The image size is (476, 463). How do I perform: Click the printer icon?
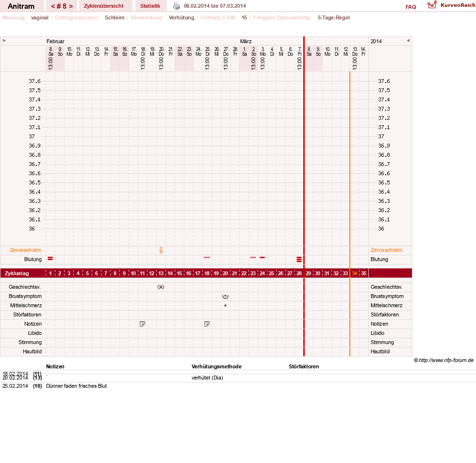(x=176, y=6)
